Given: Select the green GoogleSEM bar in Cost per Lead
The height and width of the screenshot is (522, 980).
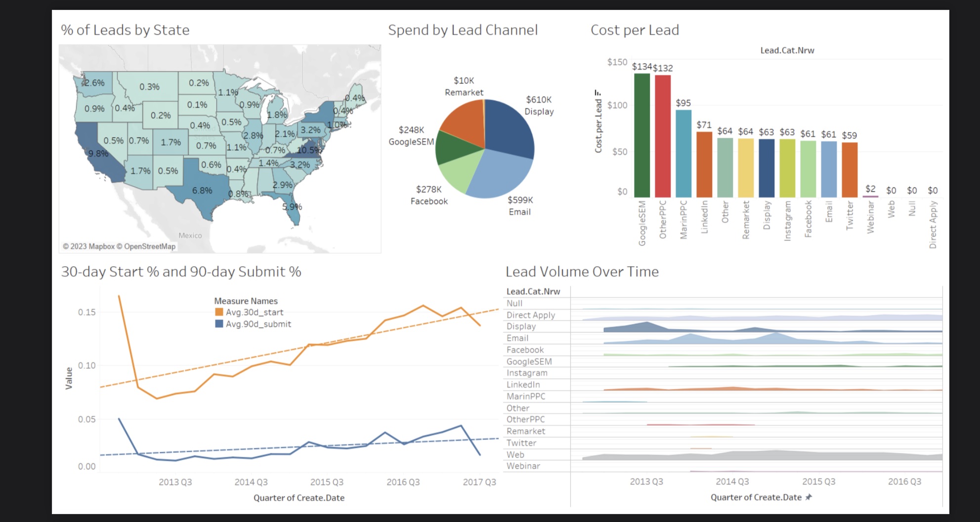Looking at the screenshot, I should pyautogui.click(x=642, y=135).
